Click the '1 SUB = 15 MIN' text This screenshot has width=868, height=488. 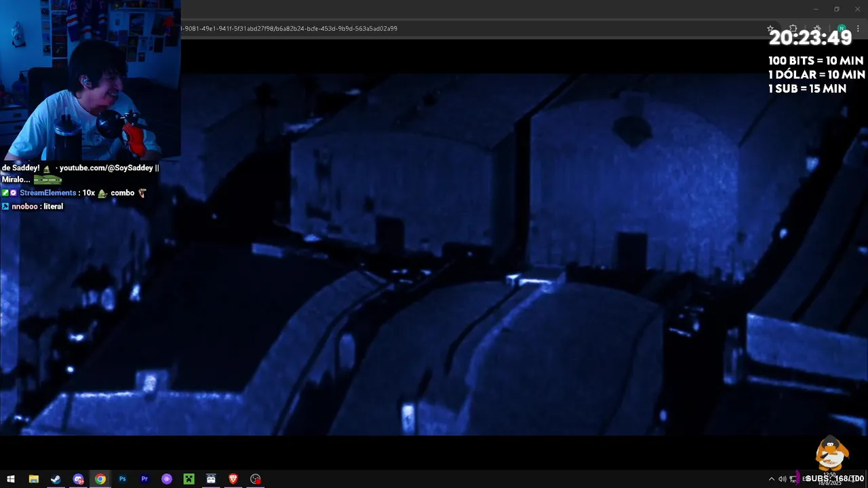(x=807, y=89)
